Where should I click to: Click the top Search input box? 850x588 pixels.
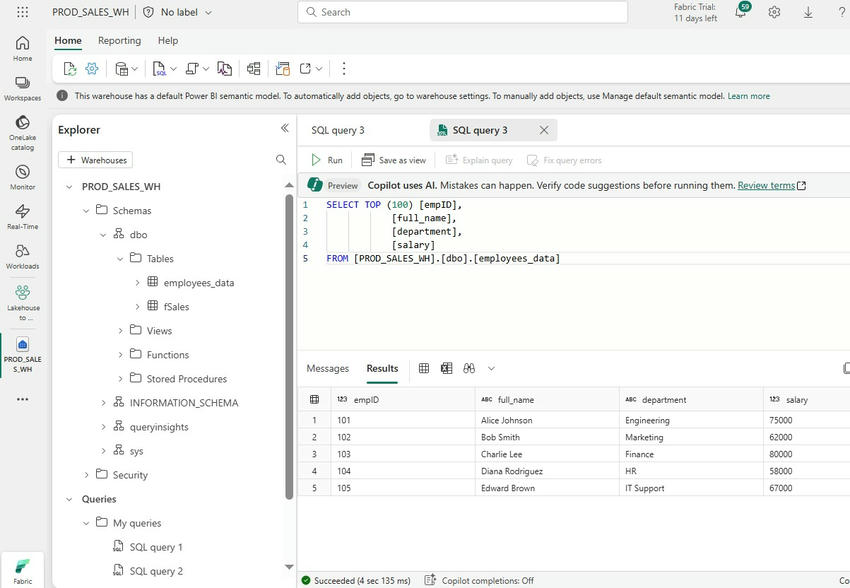click(462, 12)
